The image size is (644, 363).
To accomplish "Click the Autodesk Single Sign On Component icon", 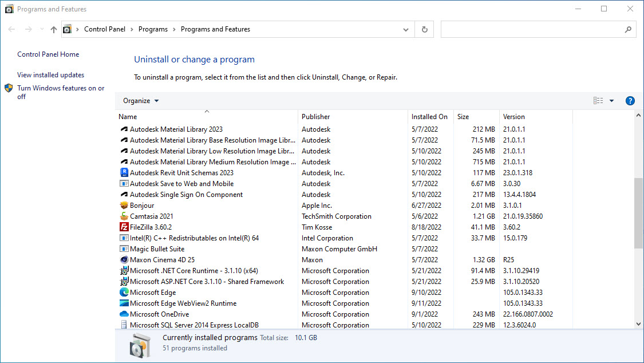I will tap(124, 194).
